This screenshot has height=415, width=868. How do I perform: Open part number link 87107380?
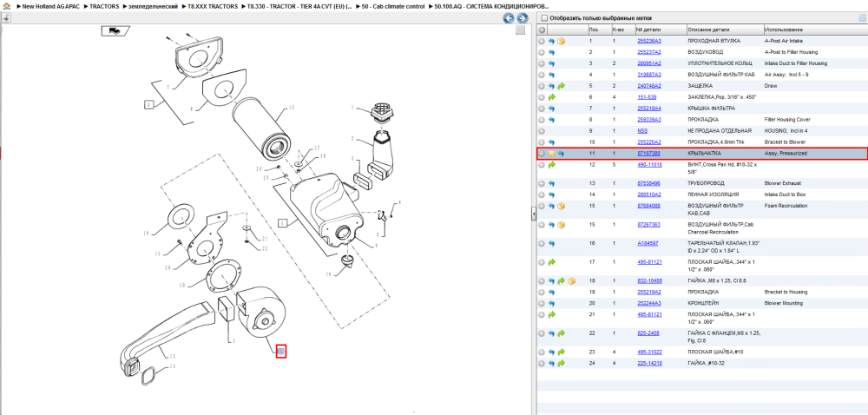[648, 154]
